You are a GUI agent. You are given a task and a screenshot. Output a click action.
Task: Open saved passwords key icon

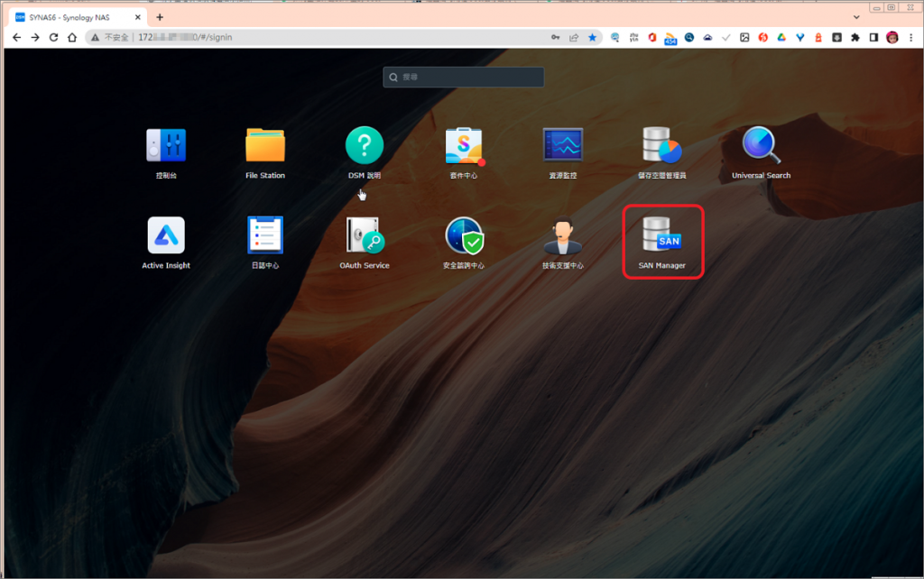click(x=555, y=37)
